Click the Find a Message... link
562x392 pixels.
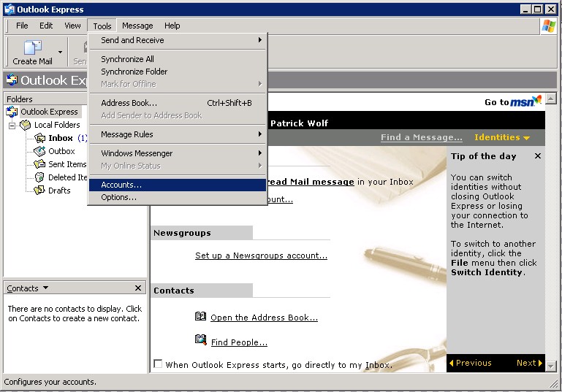421,137
